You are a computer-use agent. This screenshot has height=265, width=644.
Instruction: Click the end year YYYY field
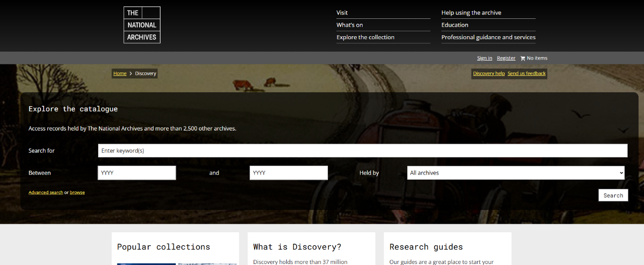(x=288, y=173)
